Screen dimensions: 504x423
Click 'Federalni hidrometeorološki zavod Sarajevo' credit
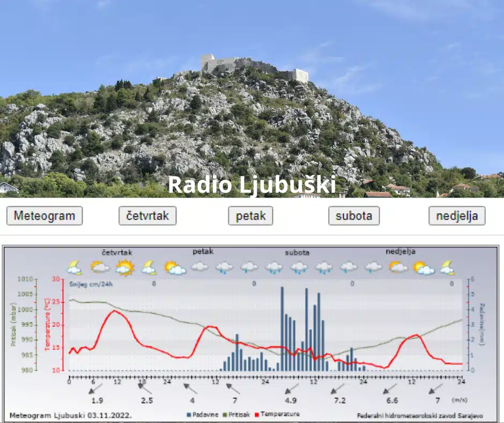point(420,415)
